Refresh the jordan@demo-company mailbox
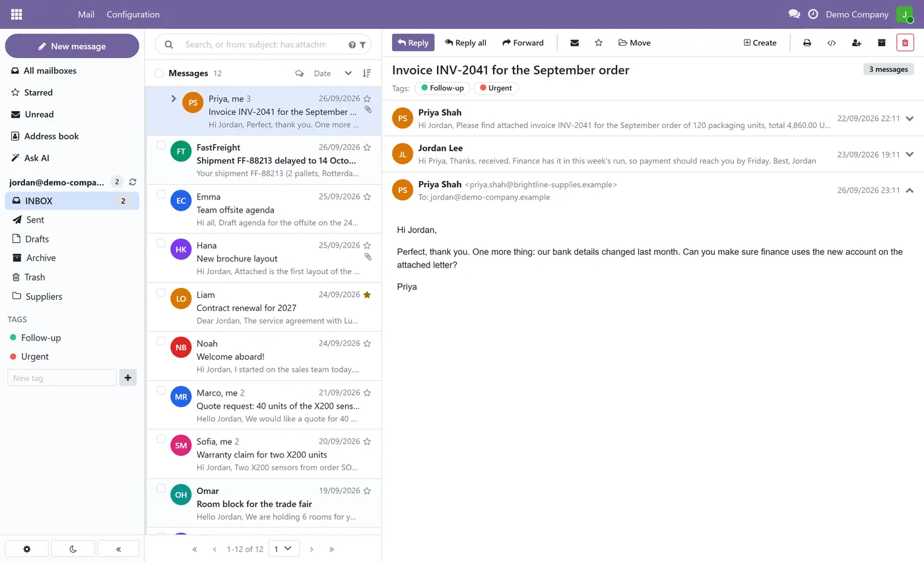924x562 pixels. 133,182
